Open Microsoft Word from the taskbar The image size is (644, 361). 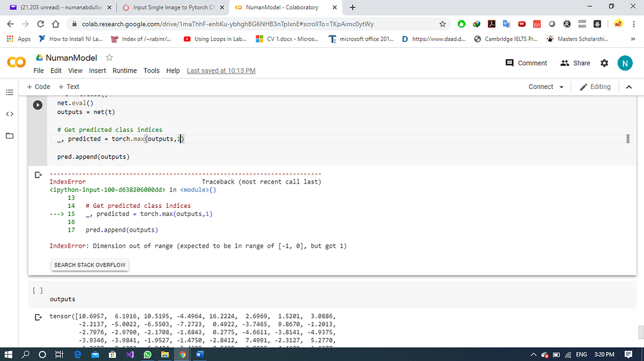click(200, 354)
